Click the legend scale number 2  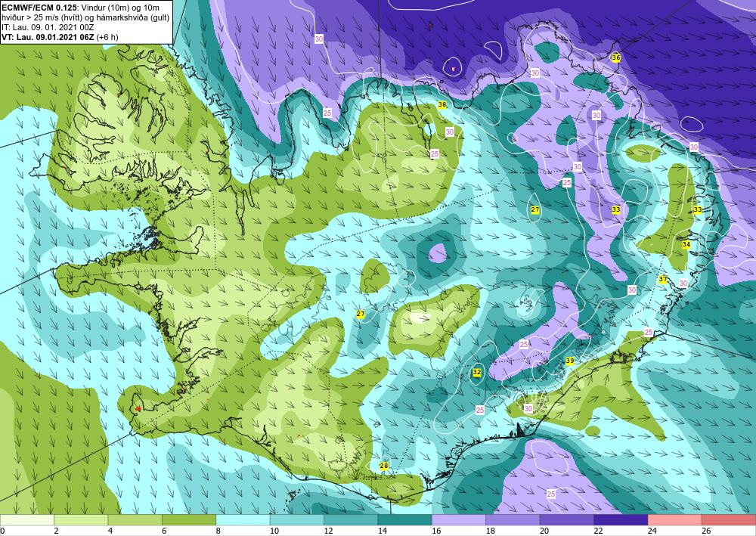[57, 531]
